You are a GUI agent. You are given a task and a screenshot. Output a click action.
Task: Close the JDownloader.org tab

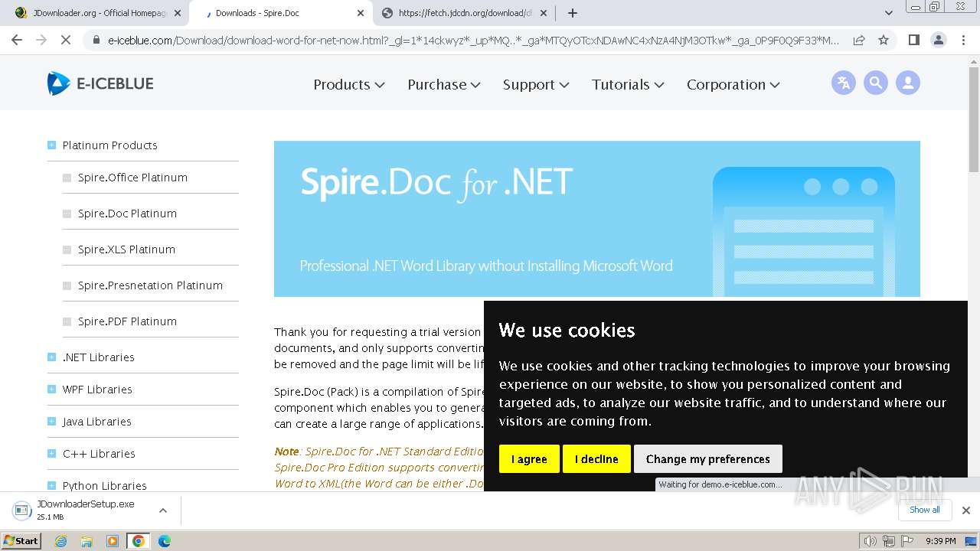point(178,13)
